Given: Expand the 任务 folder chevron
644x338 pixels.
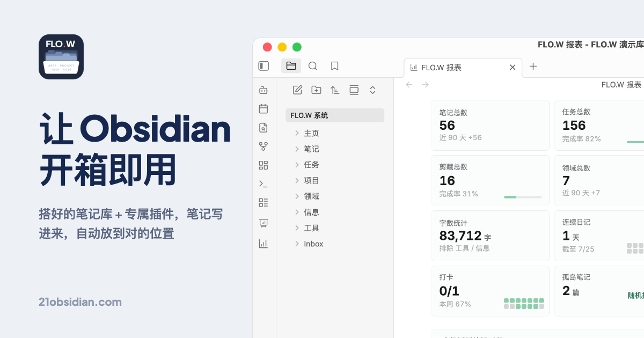Looking at the screenshot, I should tap(297, 165).
